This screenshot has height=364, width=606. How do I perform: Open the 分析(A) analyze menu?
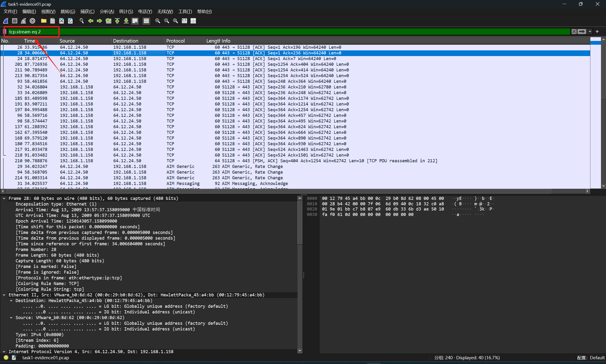107,12
